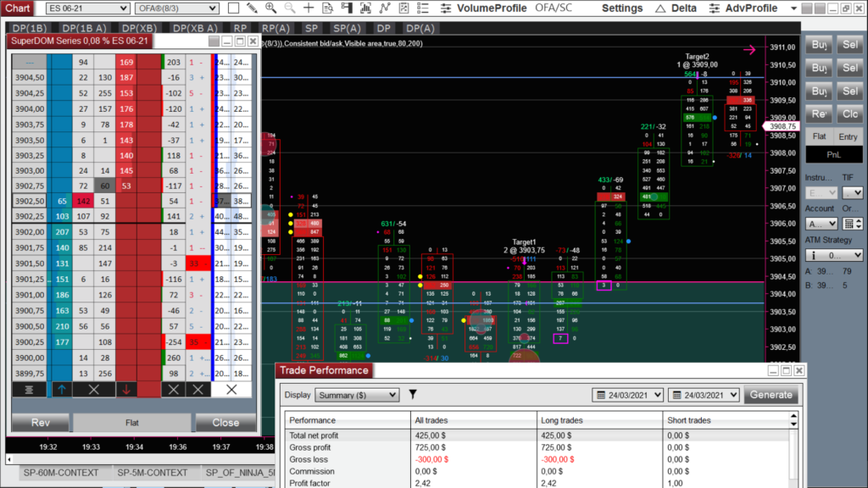The image size is (868, 488).
Task: Click the red down arrow in SuperDOM
Action: pyautogui.click(x=126, y=390)
